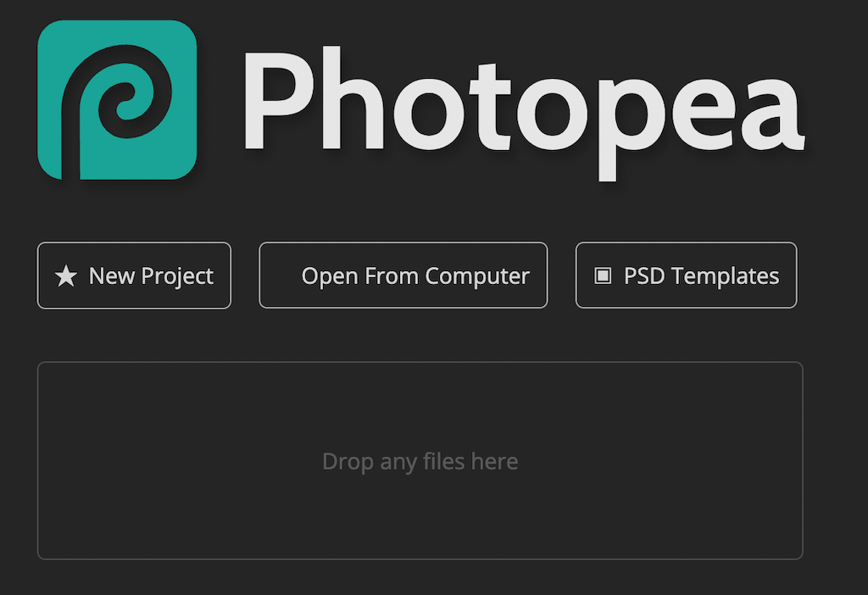Click the star icon beside New Project
This screenshot has width=868, height=595.
point(65,276)
